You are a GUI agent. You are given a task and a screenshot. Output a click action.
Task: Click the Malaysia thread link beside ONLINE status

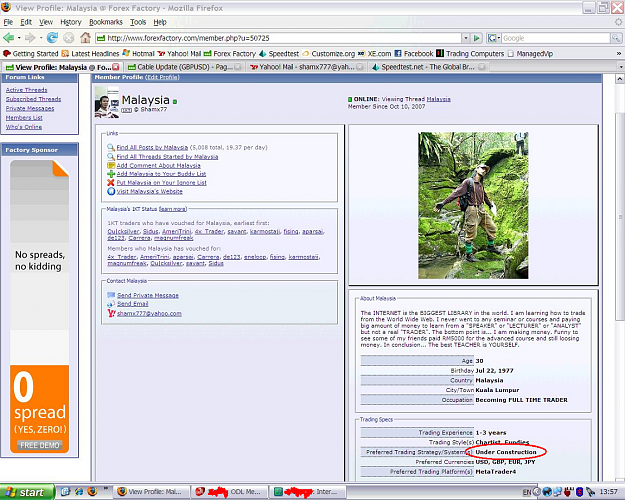[438, 99]
